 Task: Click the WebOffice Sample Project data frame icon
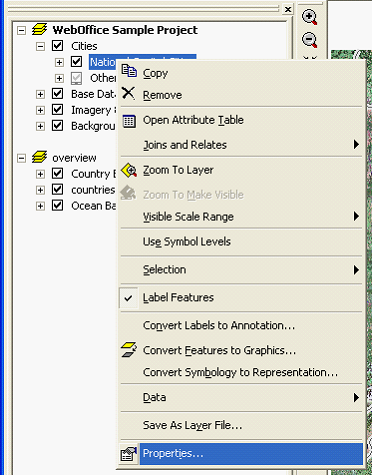click(39, 30)
